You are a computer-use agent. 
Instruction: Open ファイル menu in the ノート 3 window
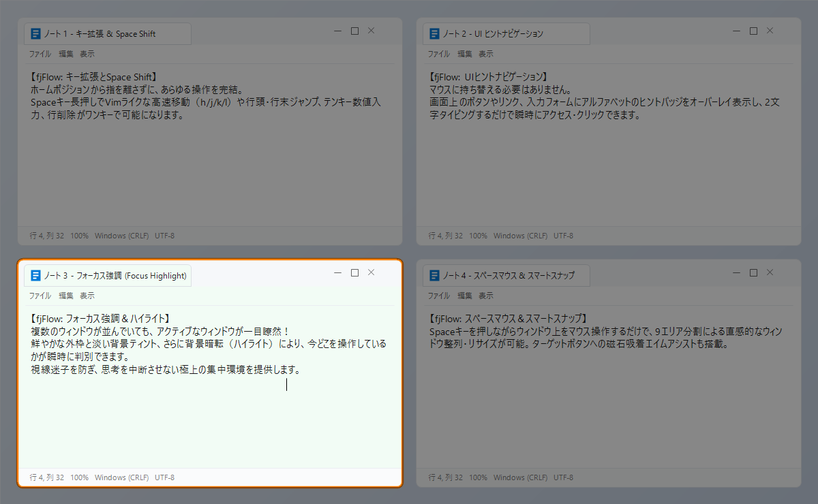(x=40, y=296)
